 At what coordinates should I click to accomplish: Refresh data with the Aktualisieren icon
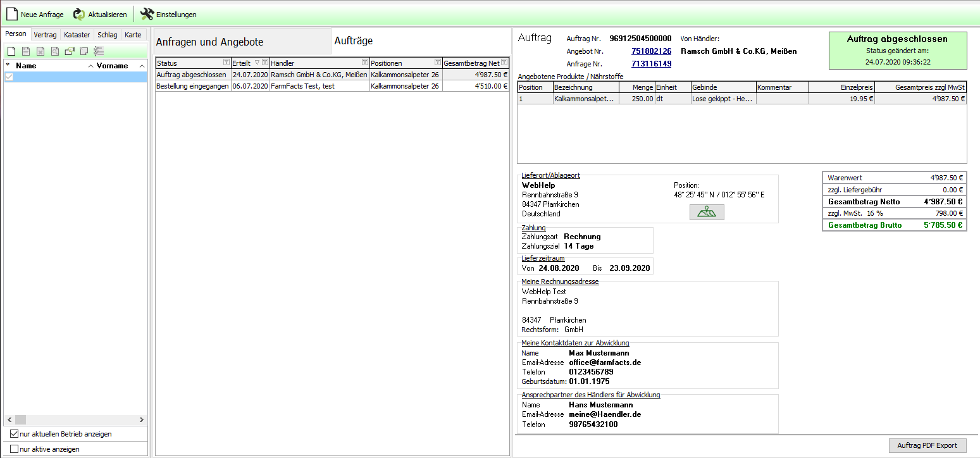[x=79, y=14]
